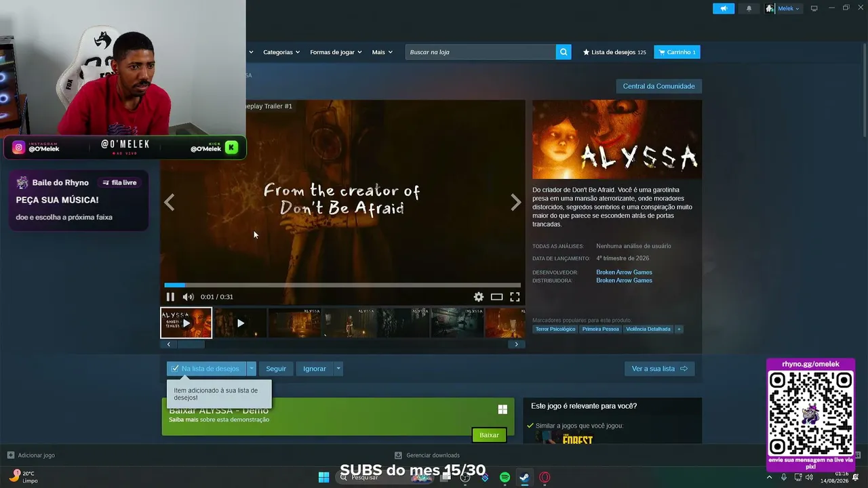The width and height of the screenshot is (868, 488).
Task: Open Lista de desejos wishlist link
Action: click(614, 52)
